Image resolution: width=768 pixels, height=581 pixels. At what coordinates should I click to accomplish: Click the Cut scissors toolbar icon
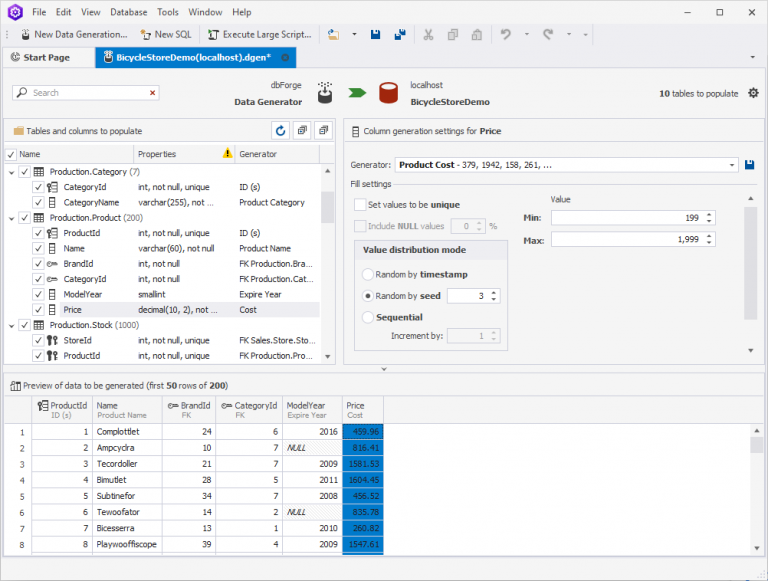tap(428, 34)
